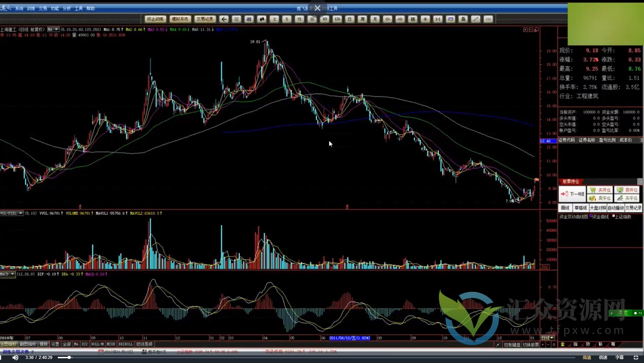644x363 pixels.
Task: Select the candlestick chart toolbar icon
Action: (262, 19)
